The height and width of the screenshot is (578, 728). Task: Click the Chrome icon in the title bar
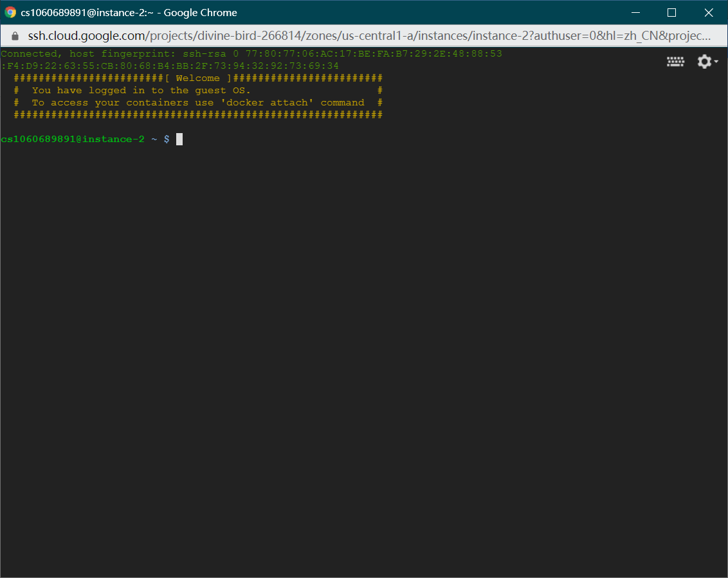pyautogui.click(x=10, y=12)
